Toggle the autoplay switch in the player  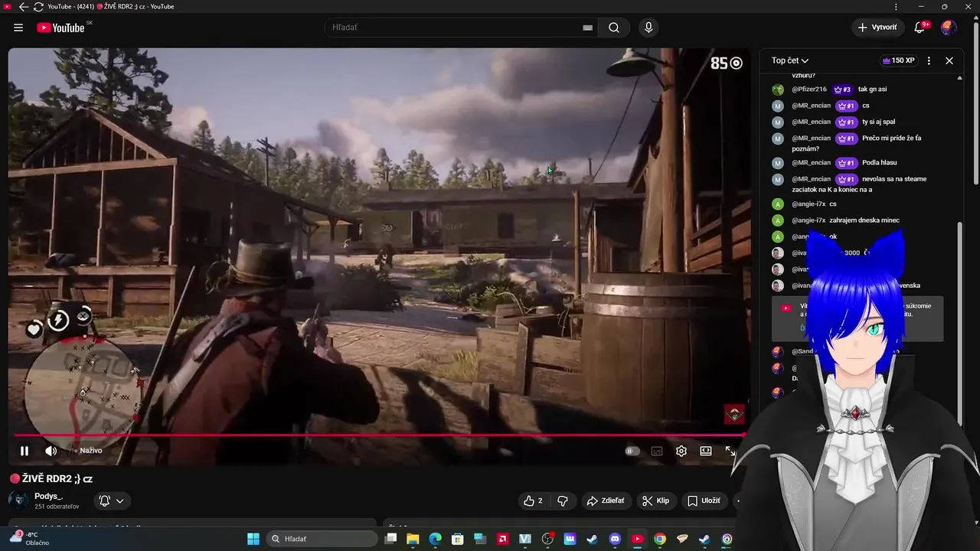[632, 451]
